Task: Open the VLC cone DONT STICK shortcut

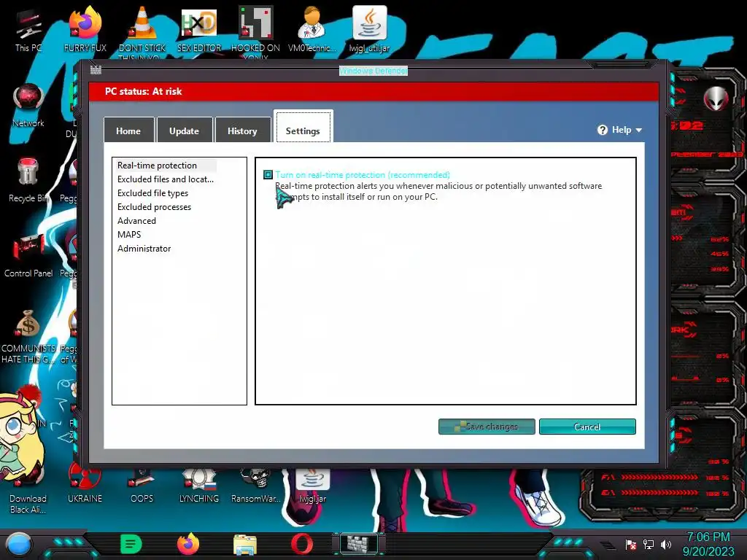Action: tap(142, 29)
